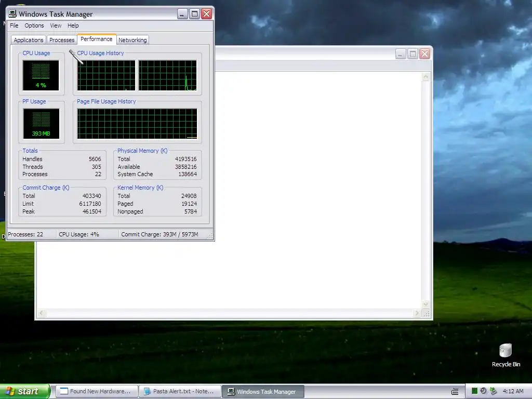Open the Help menu

pyautogui.click(x=73, y=25)
